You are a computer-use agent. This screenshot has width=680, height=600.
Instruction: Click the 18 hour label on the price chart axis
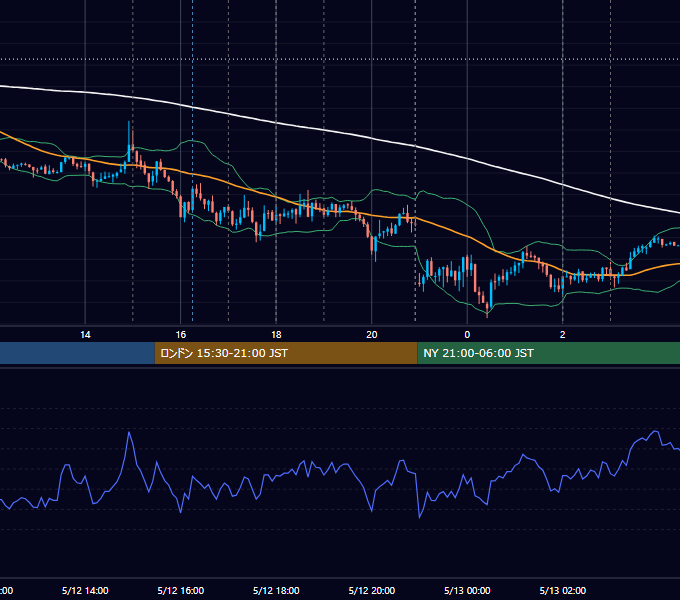276,335
